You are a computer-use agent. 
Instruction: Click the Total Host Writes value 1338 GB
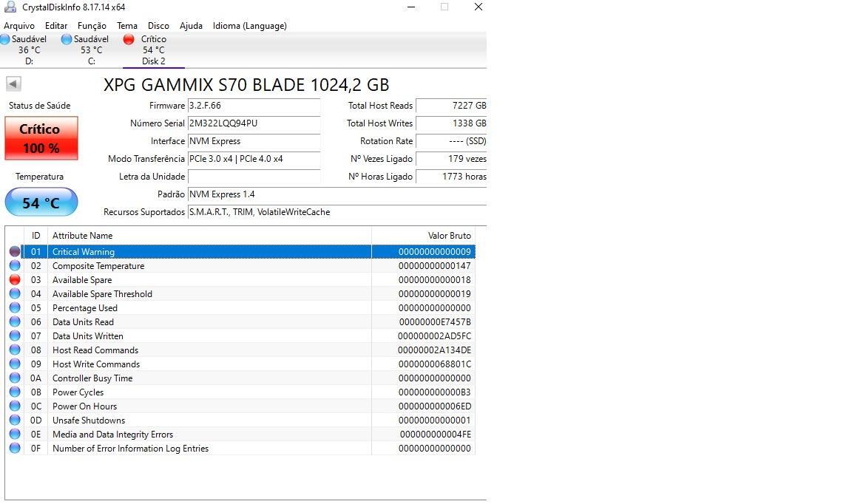coord(451,123)
